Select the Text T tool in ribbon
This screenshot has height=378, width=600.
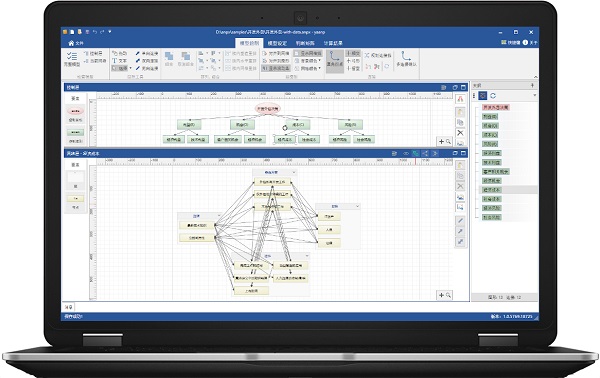tap(119, 61)
